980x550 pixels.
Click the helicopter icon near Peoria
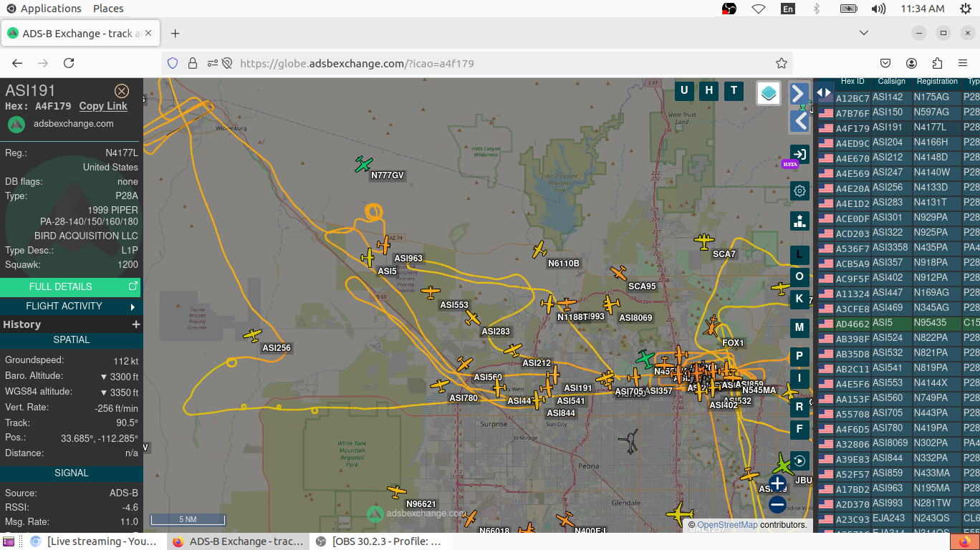630,442
